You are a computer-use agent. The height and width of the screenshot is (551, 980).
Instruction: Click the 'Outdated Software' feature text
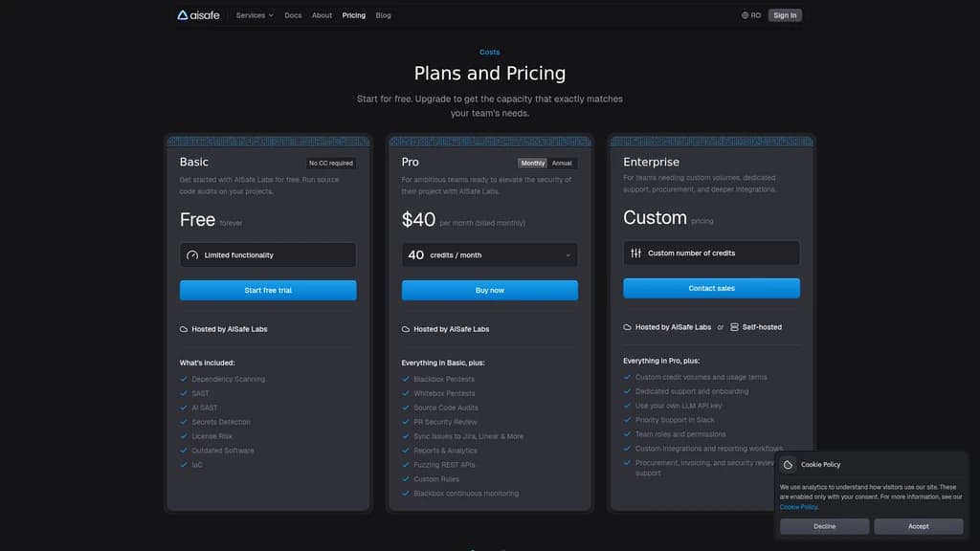pos(222,451)
